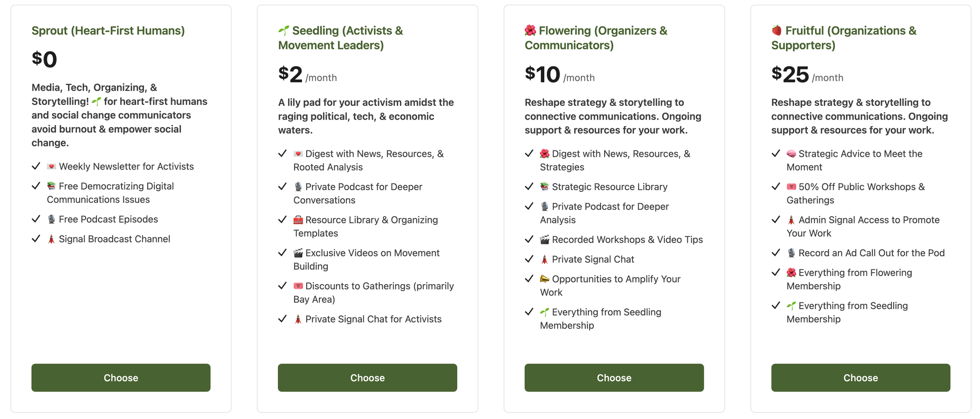Choose the $2 Seedling plan
The image size is (980, 419).
367,377
